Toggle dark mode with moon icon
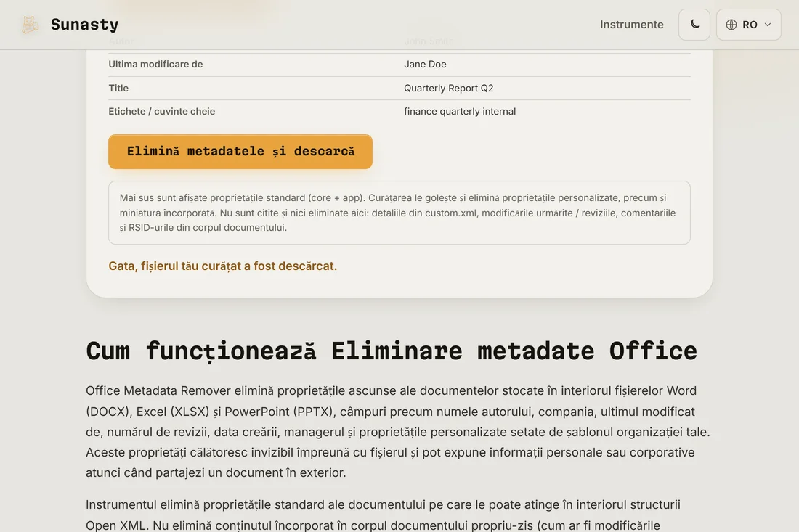The image size is (799, 532). coord(694,25)
